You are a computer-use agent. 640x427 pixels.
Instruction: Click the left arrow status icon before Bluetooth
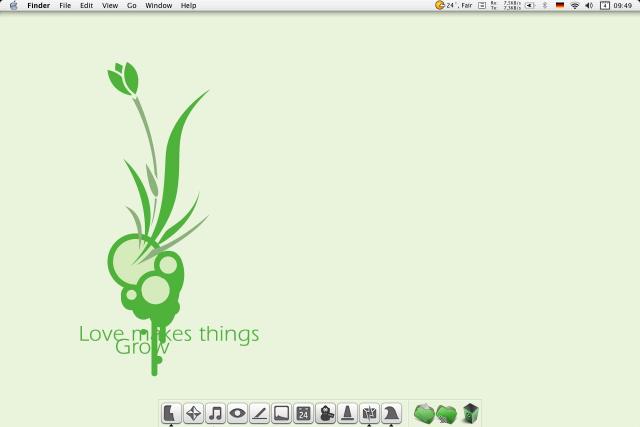[x=530, y=5]
